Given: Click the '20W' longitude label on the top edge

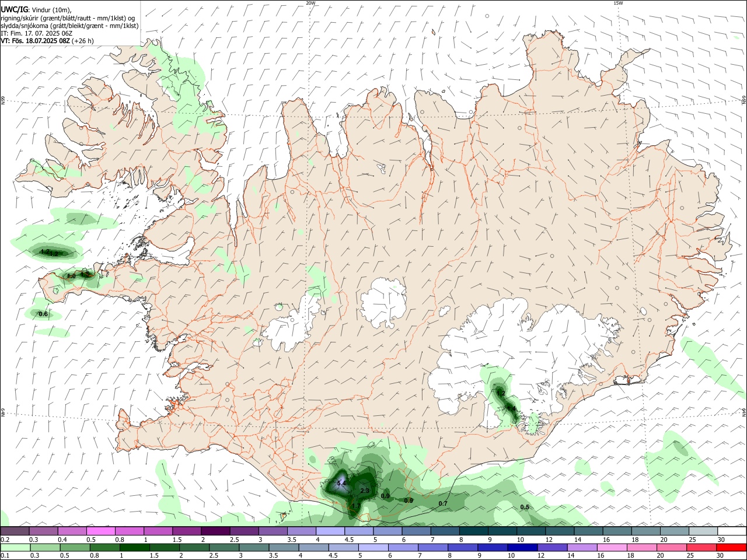Looking at the screenshot, I should pyautogui.click(x=310, y=2).
